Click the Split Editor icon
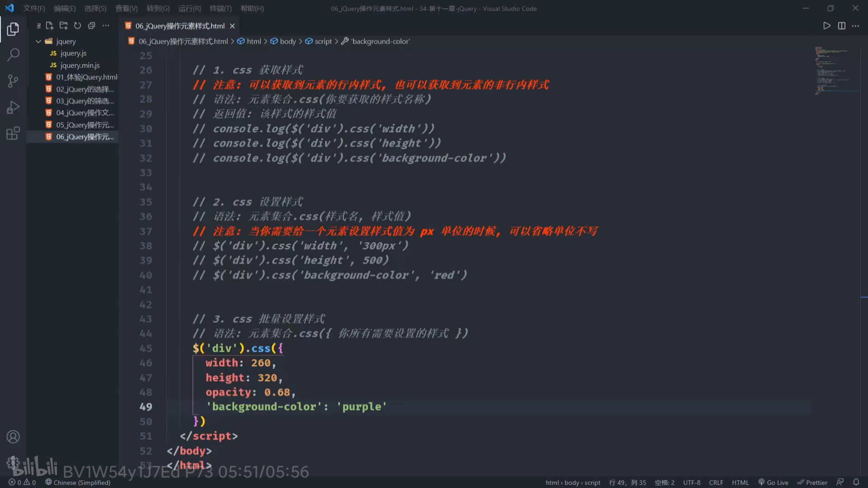Image resolution: width=868 pixels, height=488 pixels. pos(841,26)
